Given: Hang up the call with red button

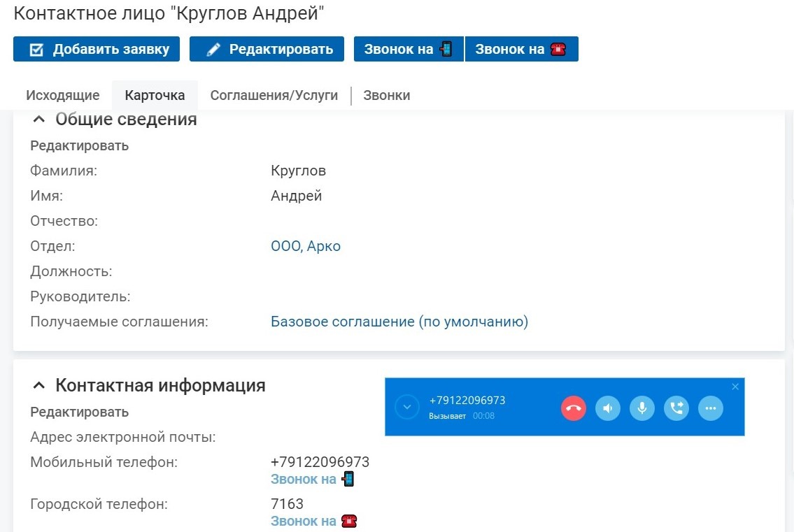Looking at the screenshot, I should (x=573, y=408).
